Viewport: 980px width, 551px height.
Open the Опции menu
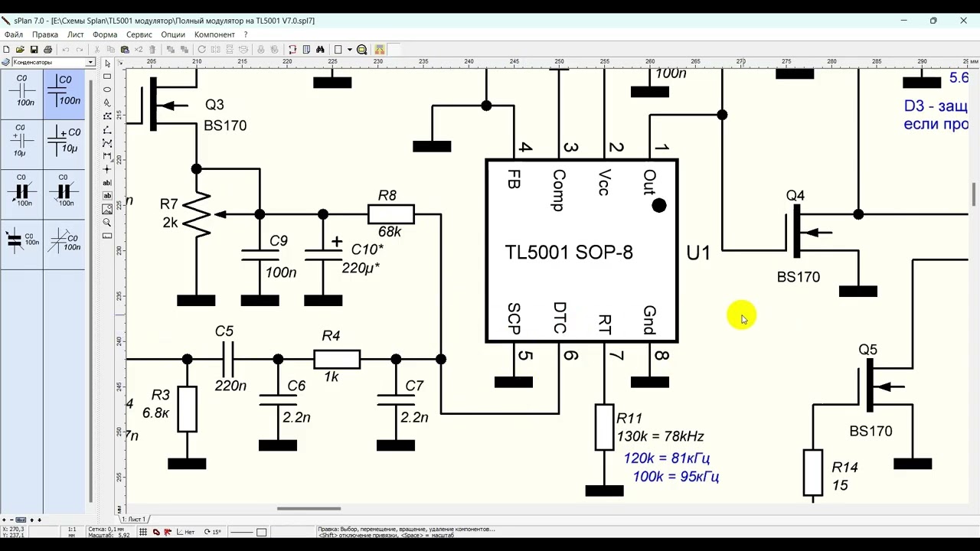(173, 34)
